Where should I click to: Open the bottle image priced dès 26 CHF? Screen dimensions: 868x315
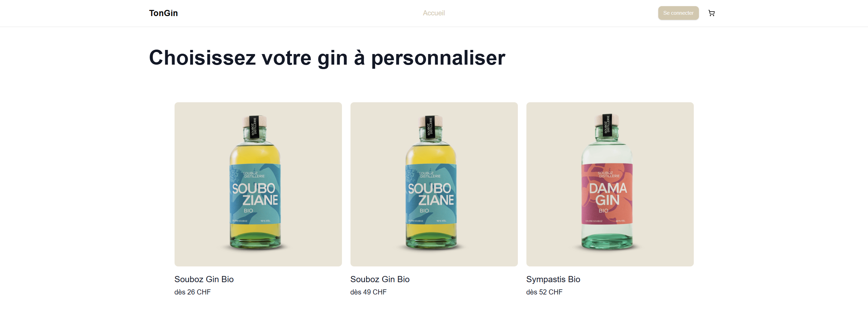[x=258, y=184]
